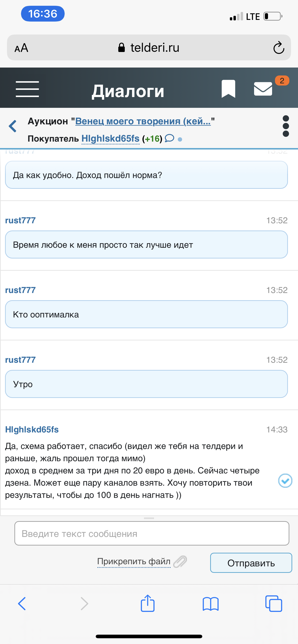The width and height of the screenshot is (298, 644).
Task: Open Safari bookmarks book icon
Action: (x=211, y=604)
